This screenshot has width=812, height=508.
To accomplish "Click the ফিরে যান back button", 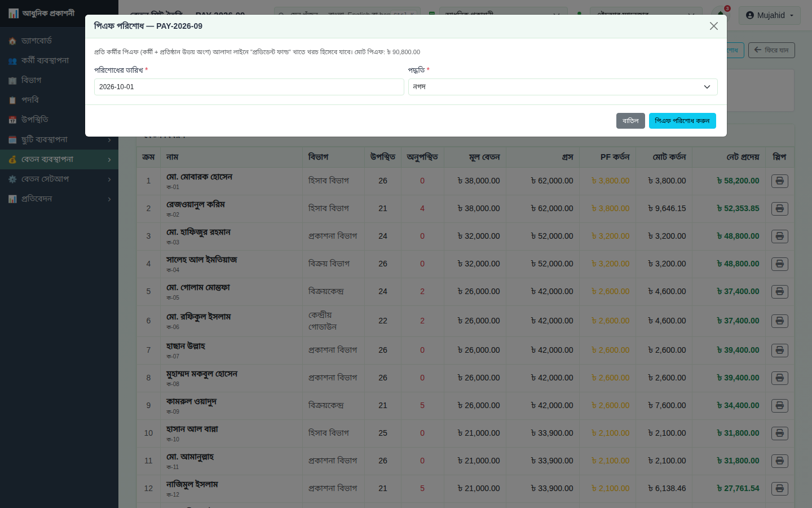I will coord(771,50).
